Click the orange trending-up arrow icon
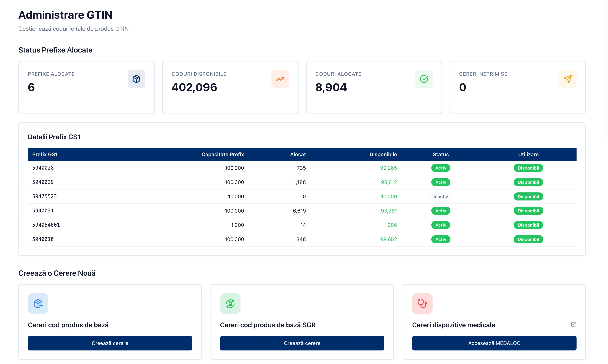Viewport: 608px width, 364px height. coord(280,79)
